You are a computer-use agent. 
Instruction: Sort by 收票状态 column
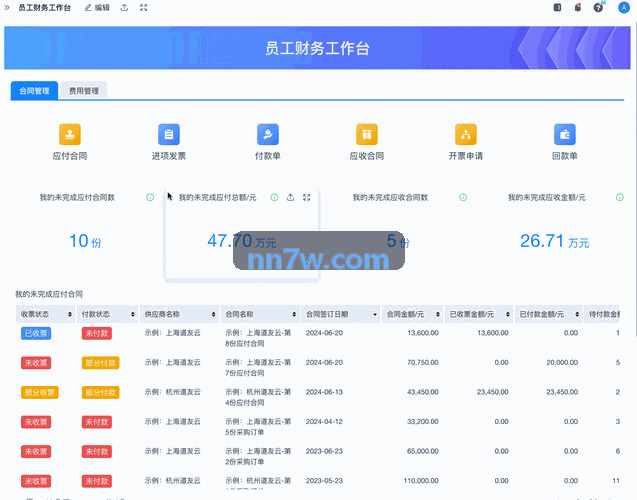point(70,314)
